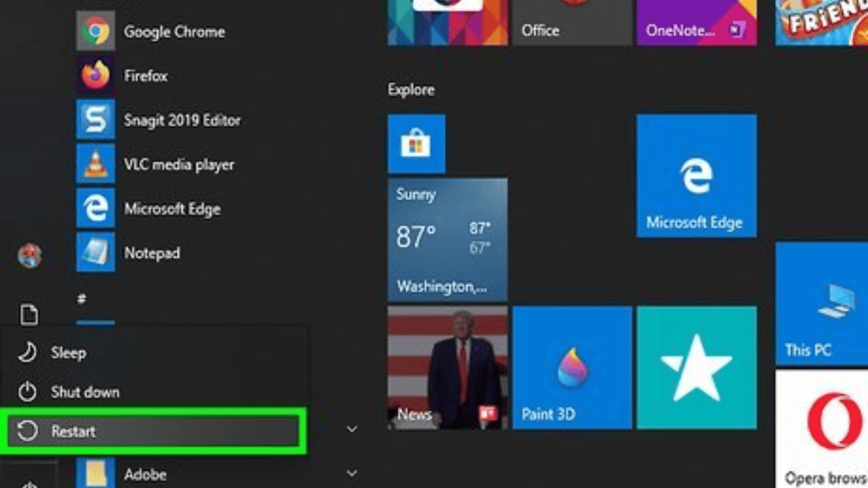Open the Friends game tile

click(822, 22)
